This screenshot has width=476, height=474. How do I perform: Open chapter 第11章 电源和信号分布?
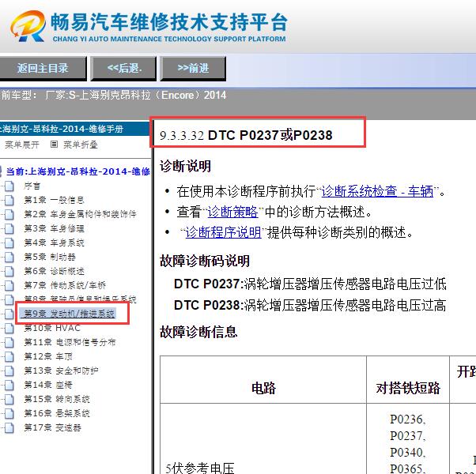pos(70,342)
